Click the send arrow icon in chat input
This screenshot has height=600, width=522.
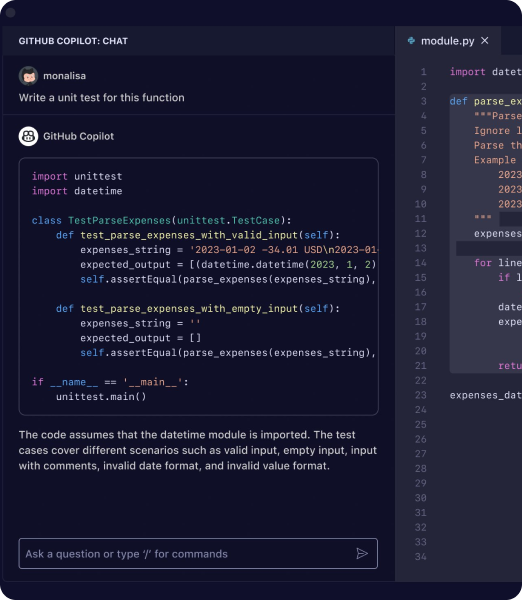pyautogui.click(x=362, y=553)
